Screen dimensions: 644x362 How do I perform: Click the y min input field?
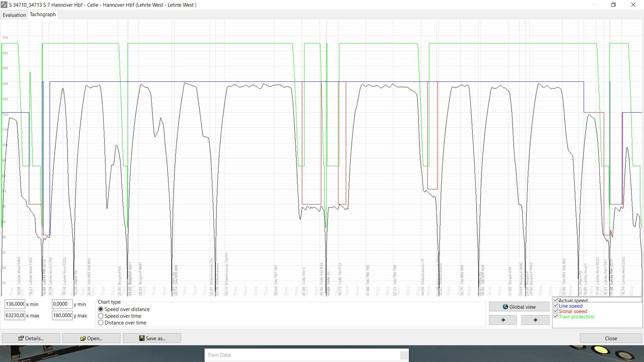tap(62, 304)
